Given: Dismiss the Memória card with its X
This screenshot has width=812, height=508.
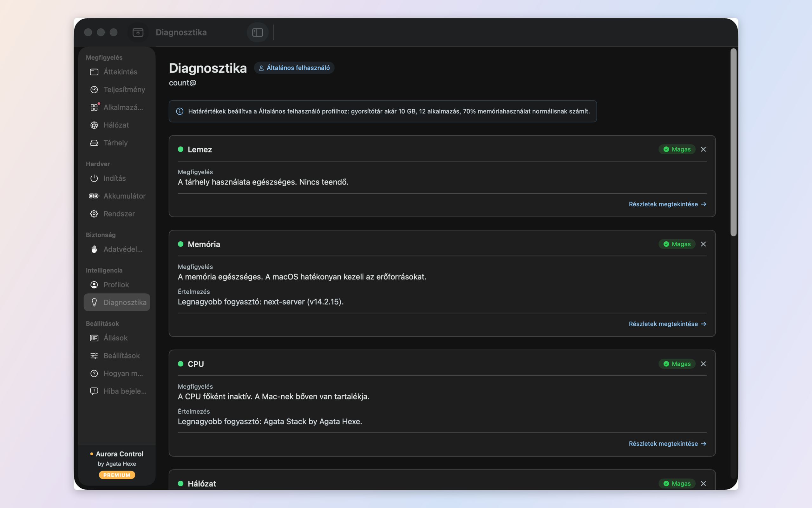Looking at the screenshot, I should click(x=703, y=244).
